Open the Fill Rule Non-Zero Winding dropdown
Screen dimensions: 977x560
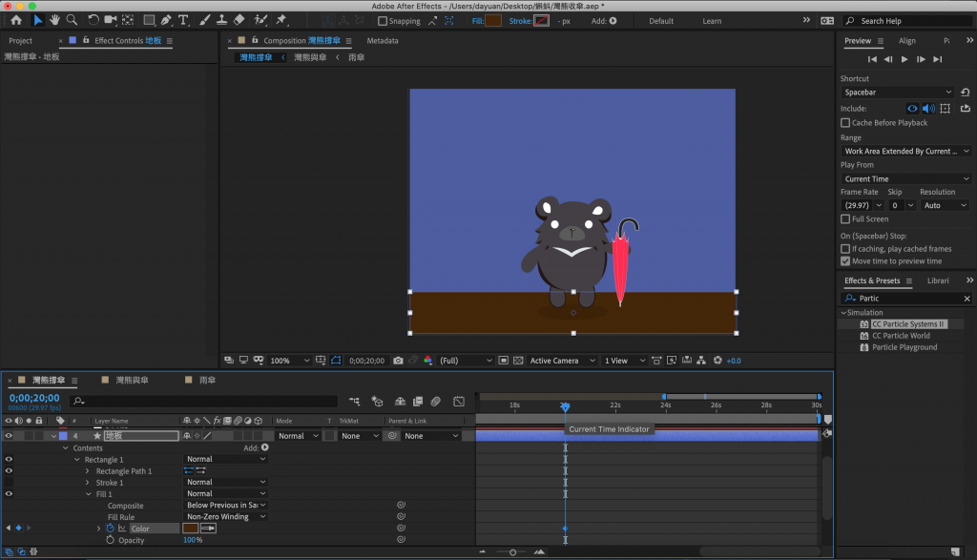(x=225, y=517)
